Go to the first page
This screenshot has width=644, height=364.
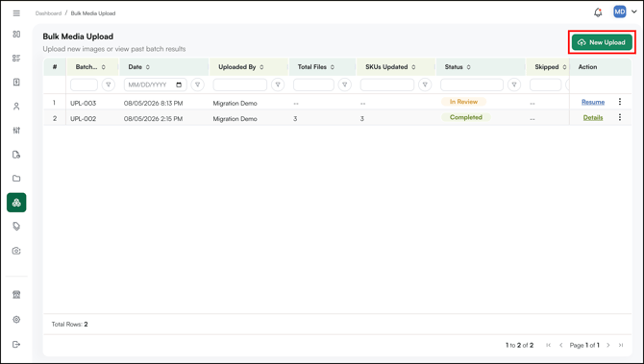tap(548, 345)
